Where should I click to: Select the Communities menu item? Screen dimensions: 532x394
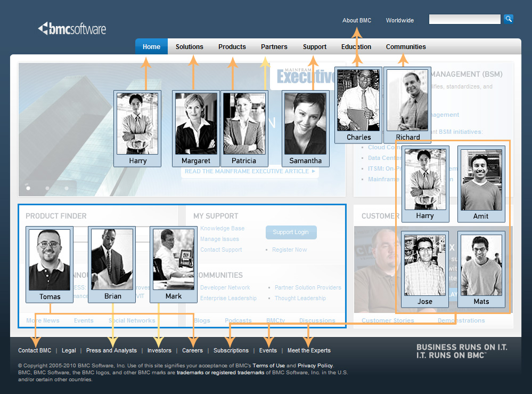click(406, 46)
